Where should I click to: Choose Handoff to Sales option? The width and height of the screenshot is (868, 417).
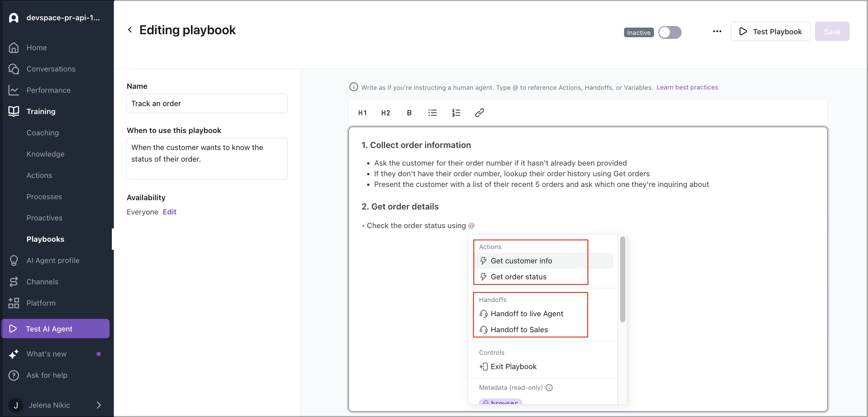tap(519, 330)
